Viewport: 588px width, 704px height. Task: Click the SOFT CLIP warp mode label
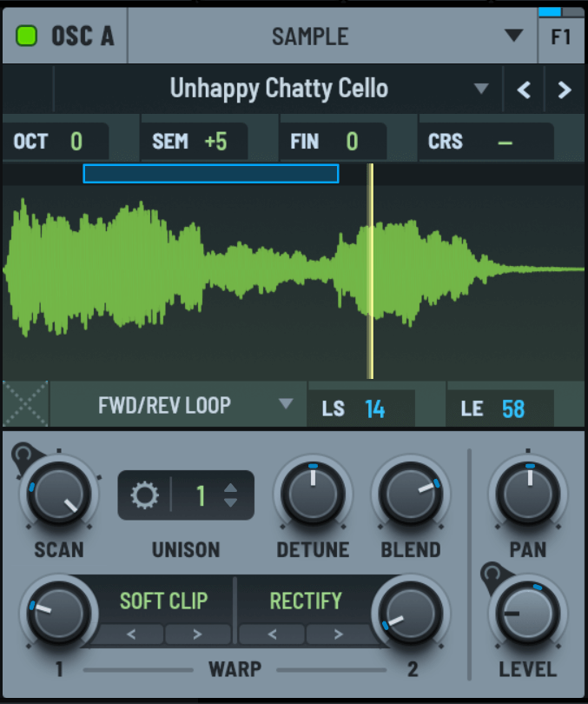pos(163,601)
